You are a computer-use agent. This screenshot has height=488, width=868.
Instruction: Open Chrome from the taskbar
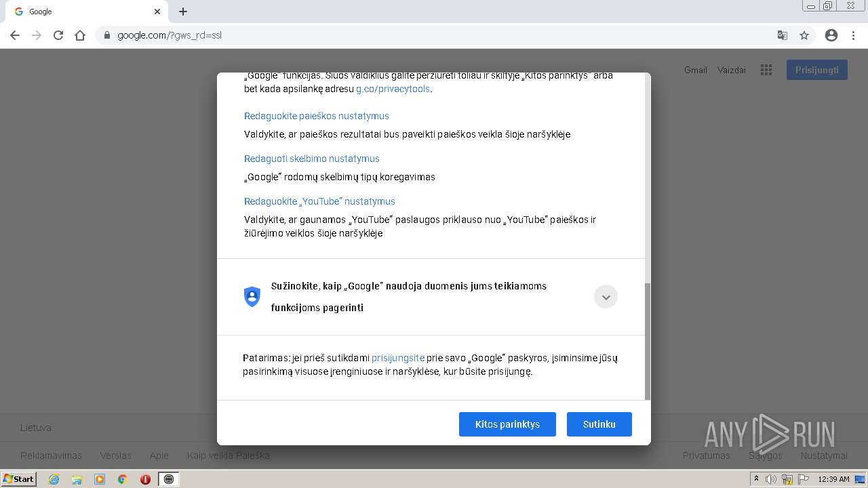click(x=123, y=479)
